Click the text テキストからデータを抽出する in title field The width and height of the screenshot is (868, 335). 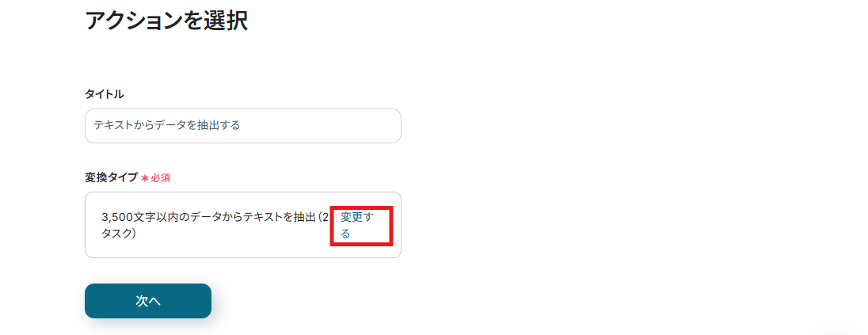(x=166, y=126)
